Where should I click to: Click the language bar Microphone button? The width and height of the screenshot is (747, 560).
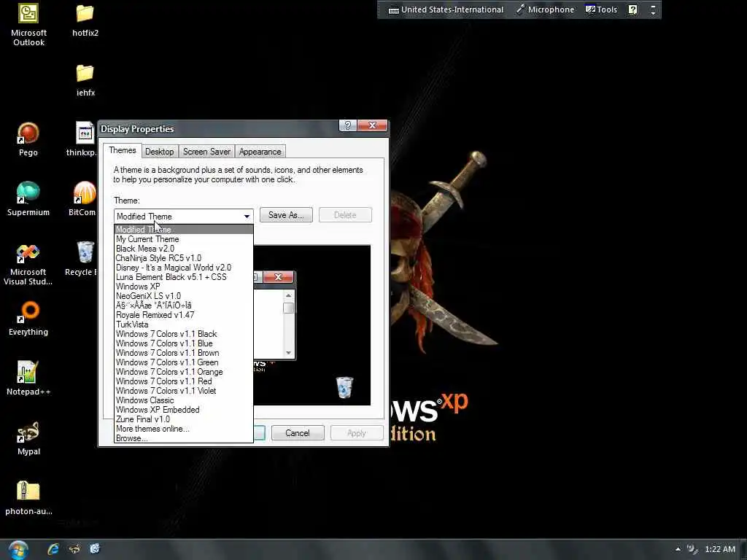546,9
